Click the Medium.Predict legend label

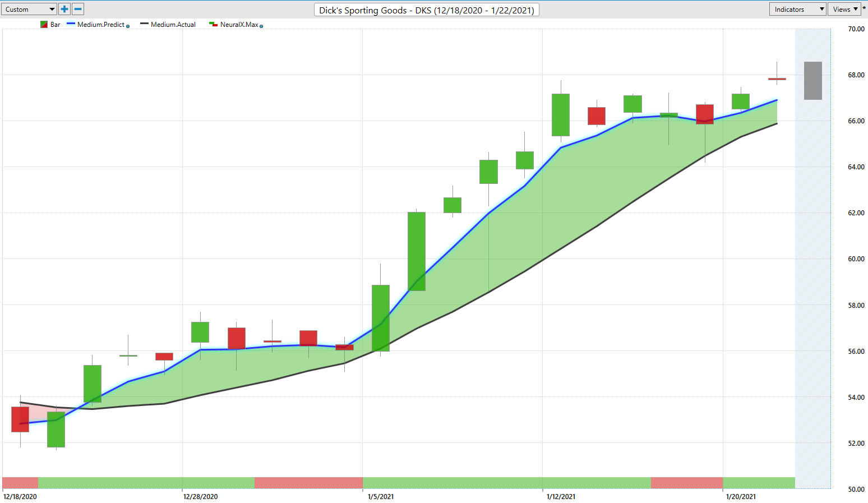[101, 25]
